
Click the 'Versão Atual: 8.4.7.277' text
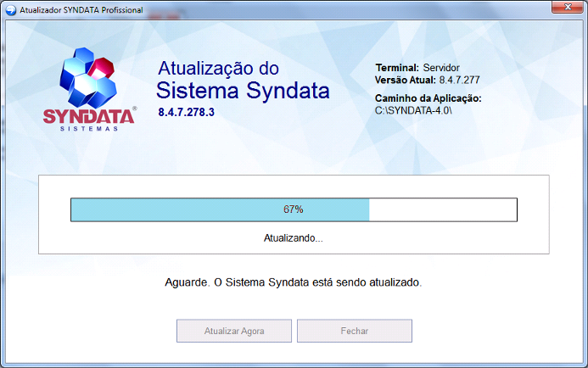[427, 80]
